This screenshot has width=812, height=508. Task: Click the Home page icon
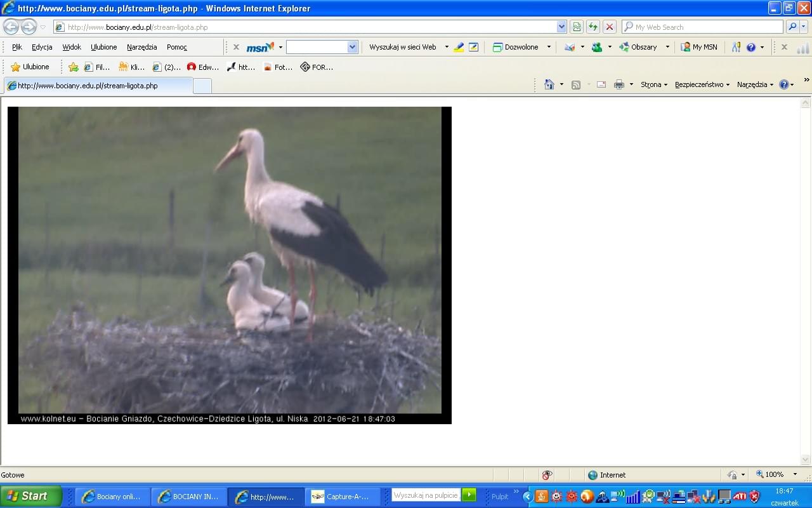[x=549, y=85]
